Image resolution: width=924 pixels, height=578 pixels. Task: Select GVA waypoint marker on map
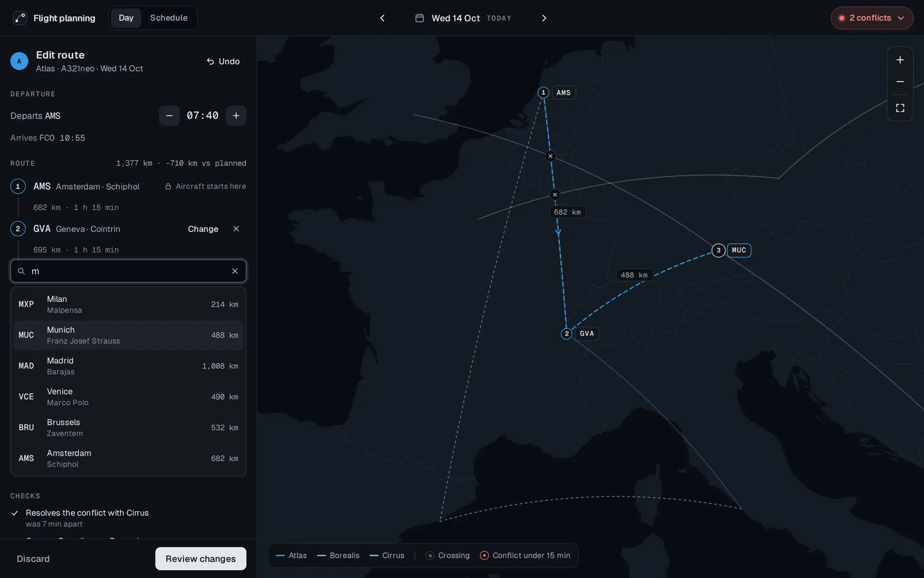(x=566, y=334)
